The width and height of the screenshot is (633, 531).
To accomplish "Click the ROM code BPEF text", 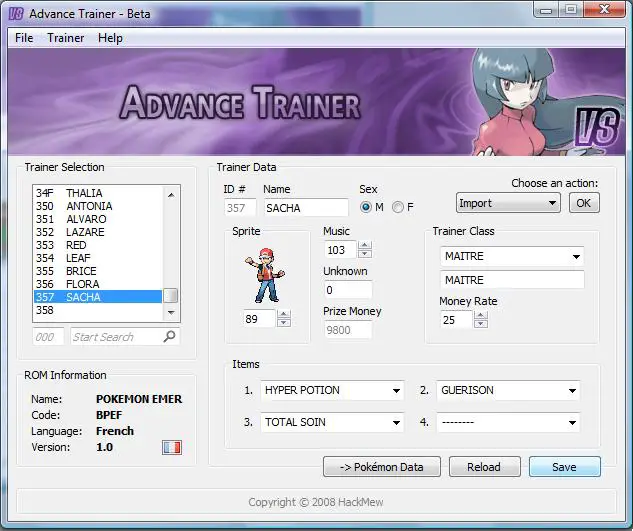I will click(109, 415).
